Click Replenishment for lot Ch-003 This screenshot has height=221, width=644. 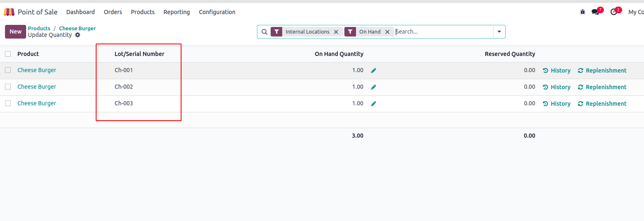[602, 104]
